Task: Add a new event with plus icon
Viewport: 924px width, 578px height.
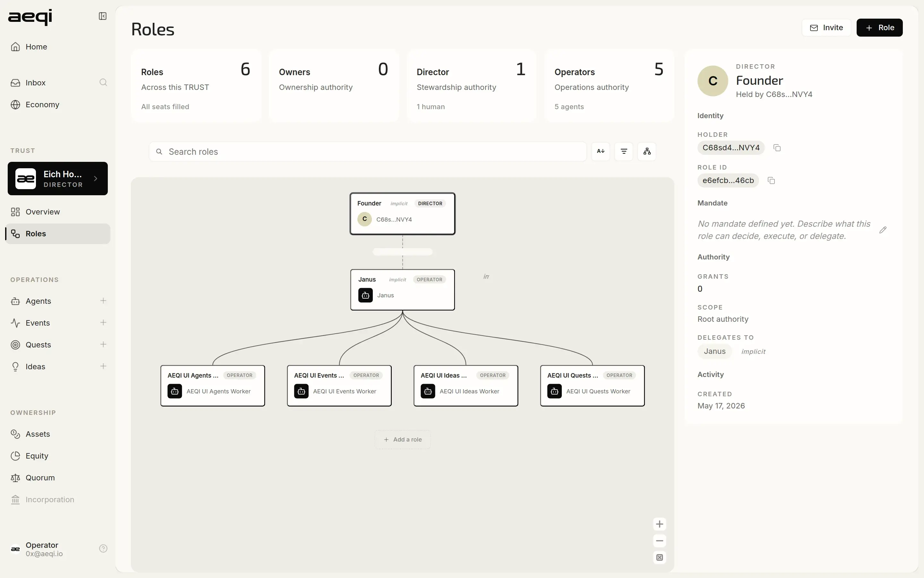Action: (x=103, y=323)
